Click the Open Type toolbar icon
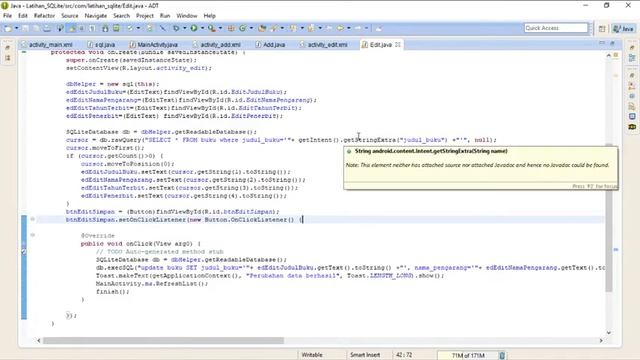This screenshot has height=360, width=640. point(262,28)
